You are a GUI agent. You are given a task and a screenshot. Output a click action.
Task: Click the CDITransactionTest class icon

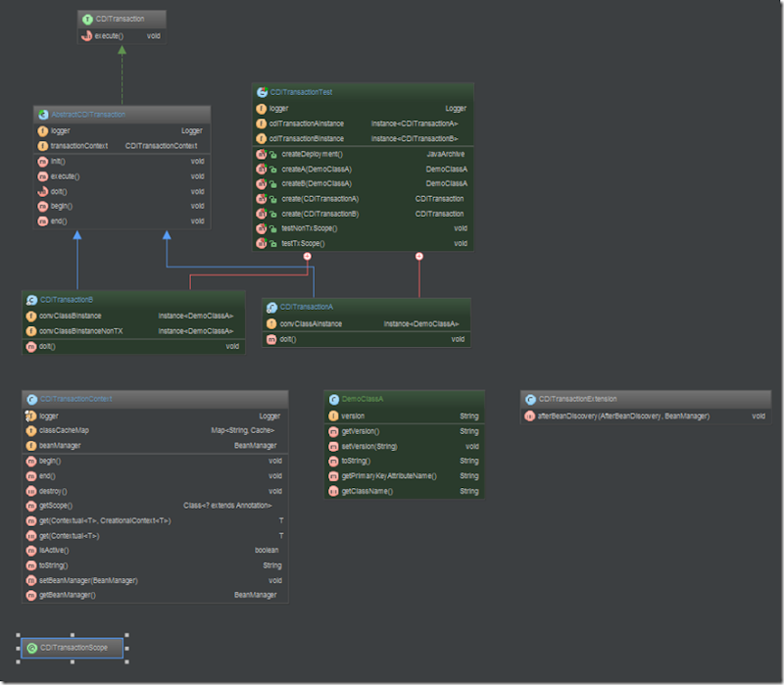coord(262,92)
